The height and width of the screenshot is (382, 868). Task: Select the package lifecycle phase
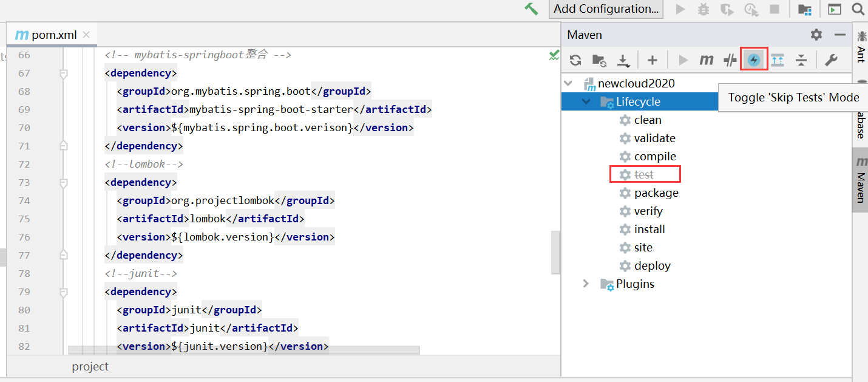[656, 193]
